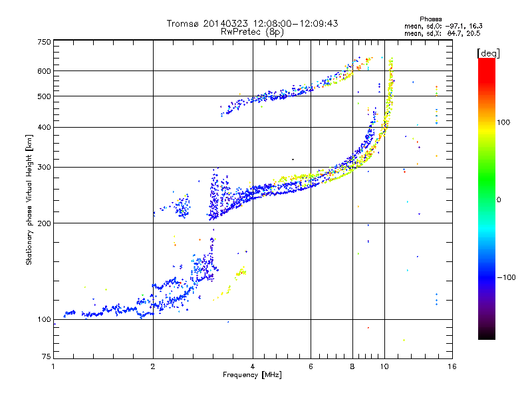Image resolution: width=532 pixels, height=399 pixels.
Task: Click colorbar tick label '0'
Action: 499,200
